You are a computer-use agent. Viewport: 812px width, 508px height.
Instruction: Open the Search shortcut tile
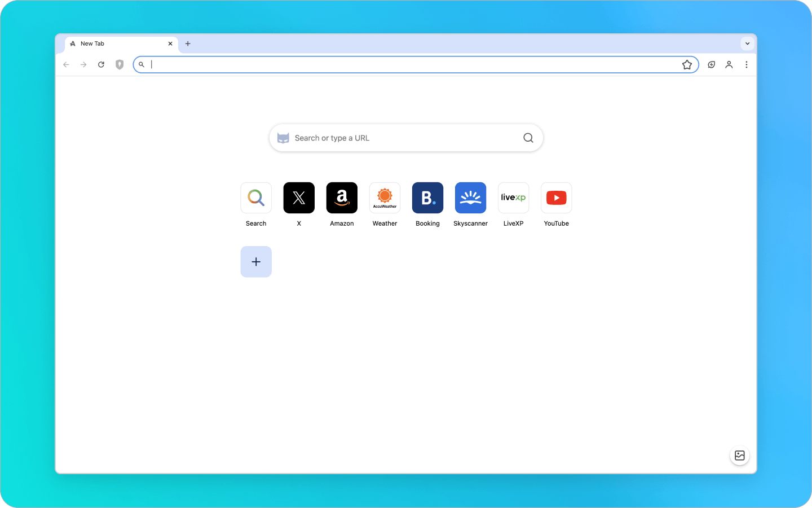pyautogui.click(x=256, y=198)
